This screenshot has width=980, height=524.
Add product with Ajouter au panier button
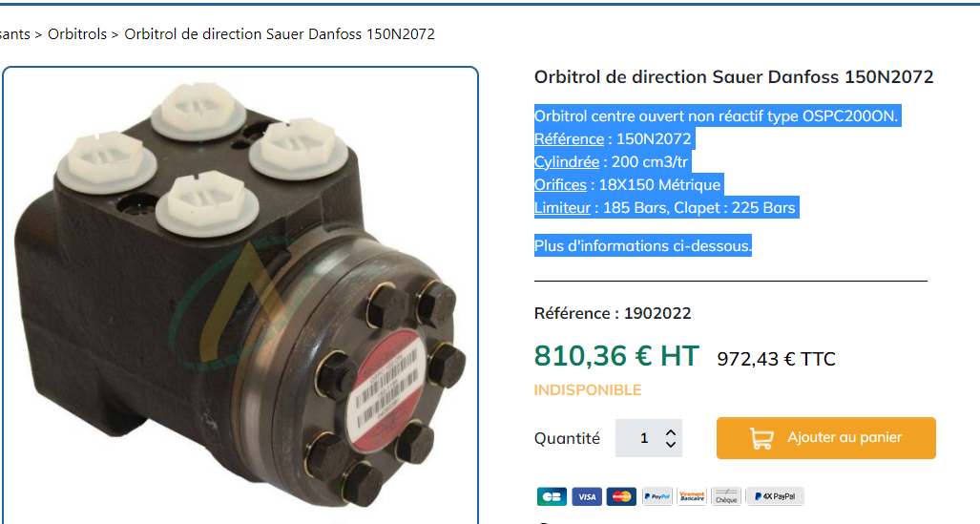[826, 438]
